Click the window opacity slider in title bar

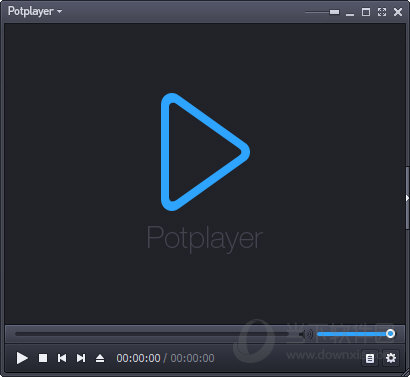coord(322,12)
